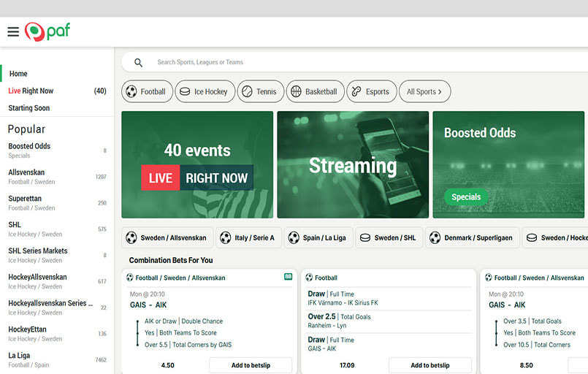Screen dimensions: 588x374
Task: Open Home in the sidebar
Action: click(x=57, y=74)
